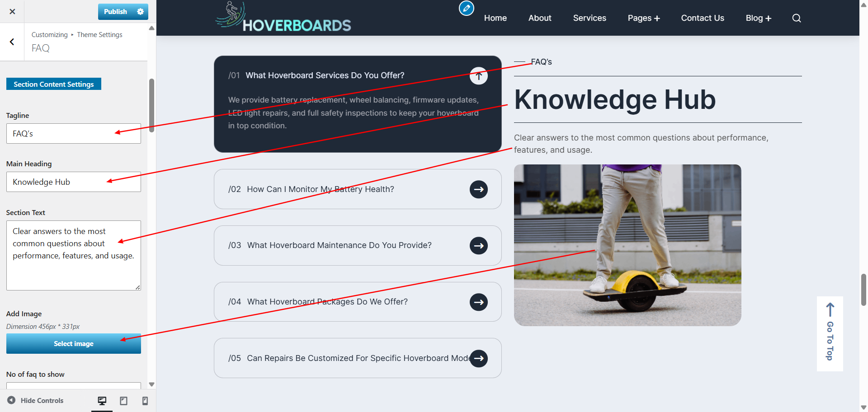Go back using the left chevron arrow
868x412 pixels.
[12, 42]
